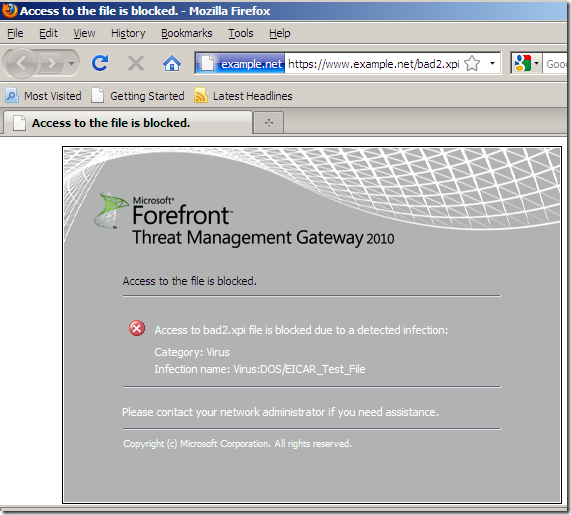Click the 'Category: Virus' text
The image size is (571, 515).
[x=192, y=352]
